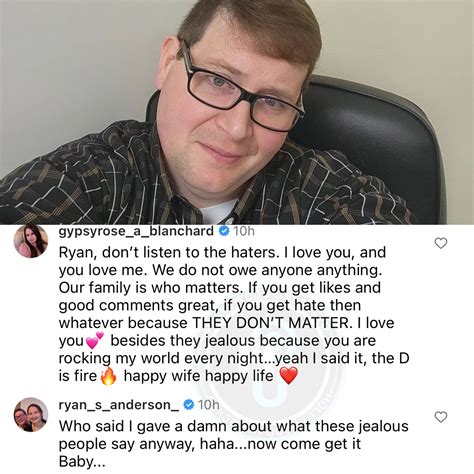
Task: Tap the red heart emoji after 'happy life'
Action: [288, 376]
